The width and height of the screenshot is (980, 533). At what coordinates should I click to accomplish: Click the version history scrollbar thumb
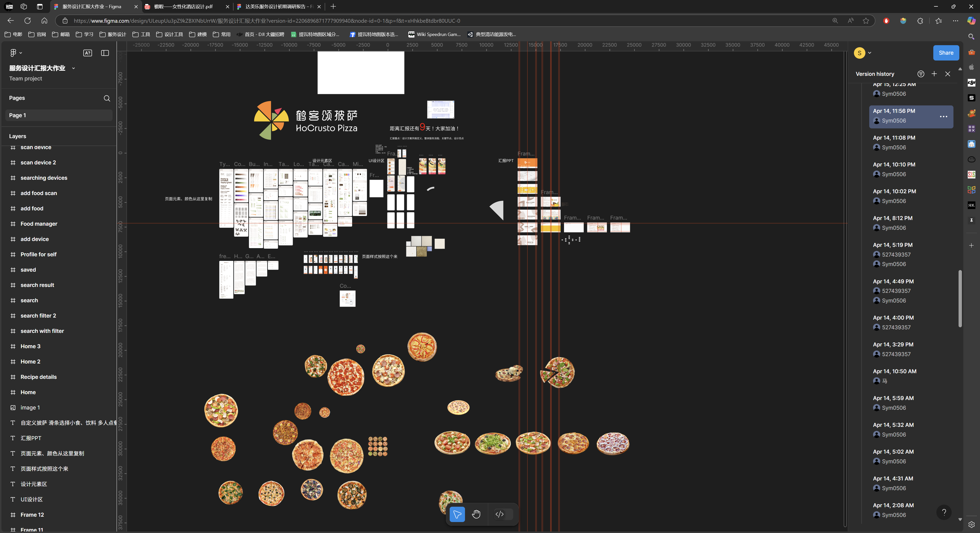point(960,299)
